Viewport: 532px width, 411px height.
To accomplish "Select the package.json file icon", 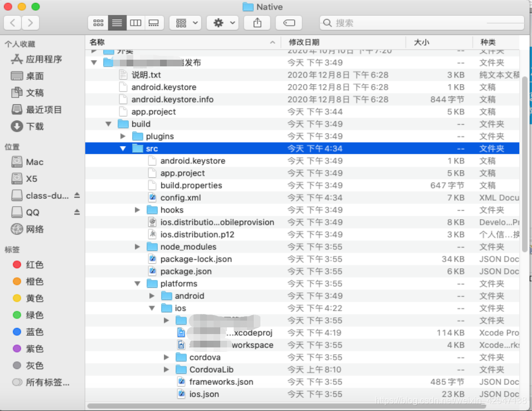I will (152, 271).
